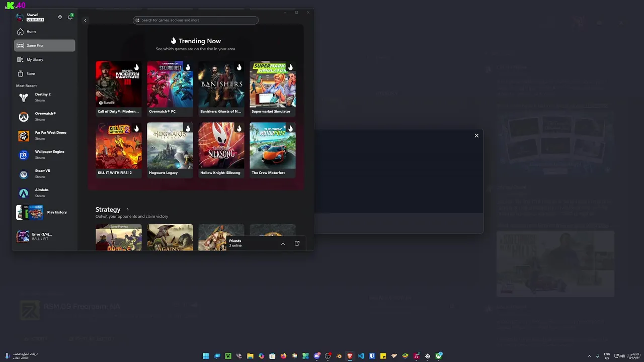The height and width of the screenshot is (362, 644).
Task: Launch Overwatch from Most Recent
Action: (x=45, y=116)
